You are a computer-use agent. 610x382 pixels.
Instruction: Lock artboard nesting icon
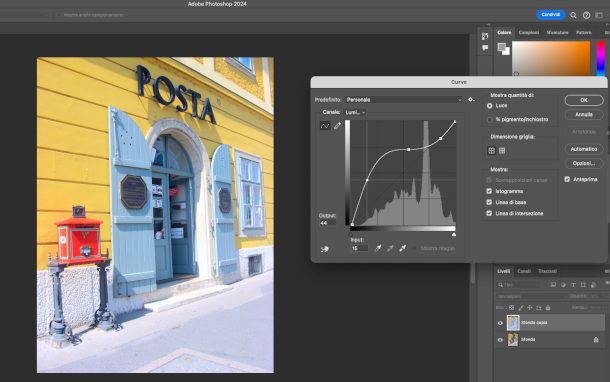click(539, 307)
